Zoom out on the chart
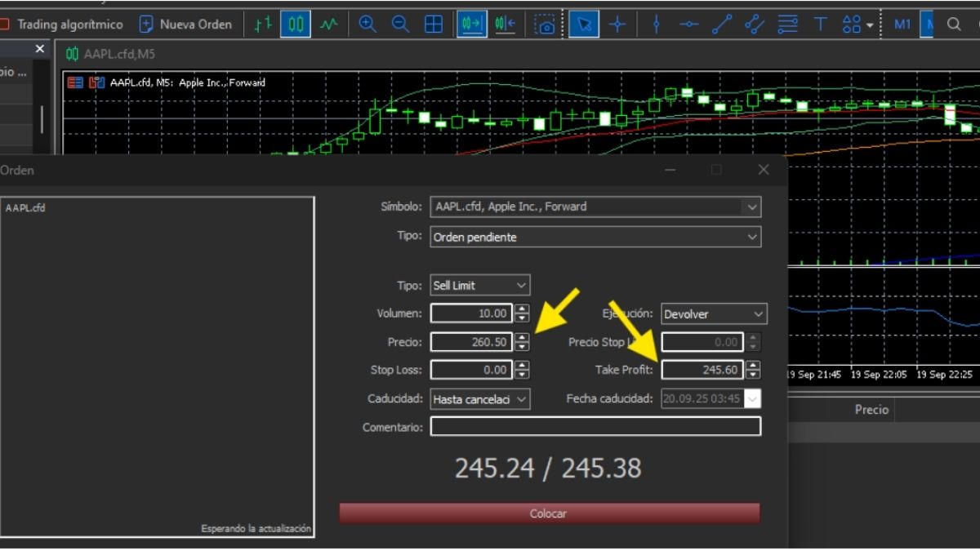Viewport: 980px width, 551px height. coord(400,24)
